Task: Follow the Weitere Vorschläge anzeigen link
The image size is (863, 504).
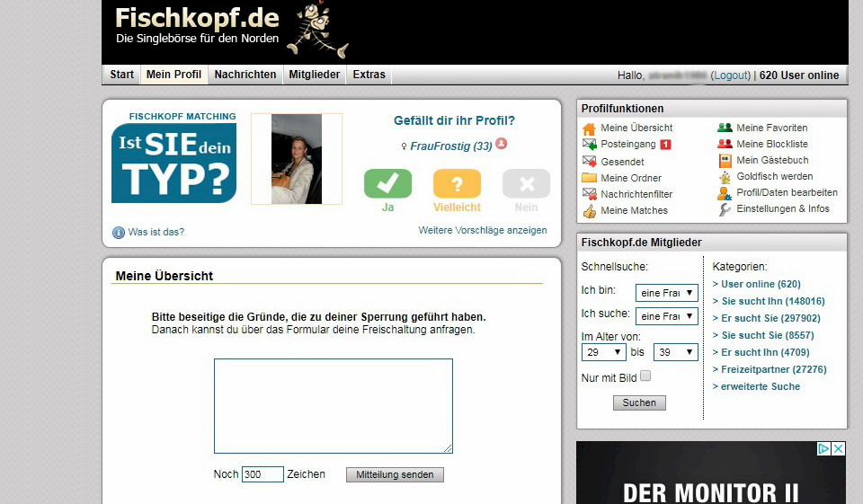Action: pyautogui.click(x=482, y=231)
